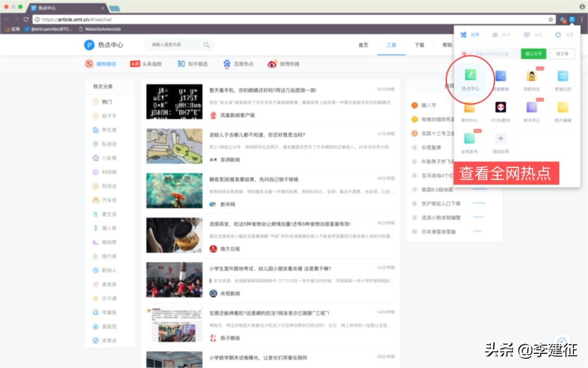Click the 搜文章 button
588x368 pixels.
click(x=562, y=54)
